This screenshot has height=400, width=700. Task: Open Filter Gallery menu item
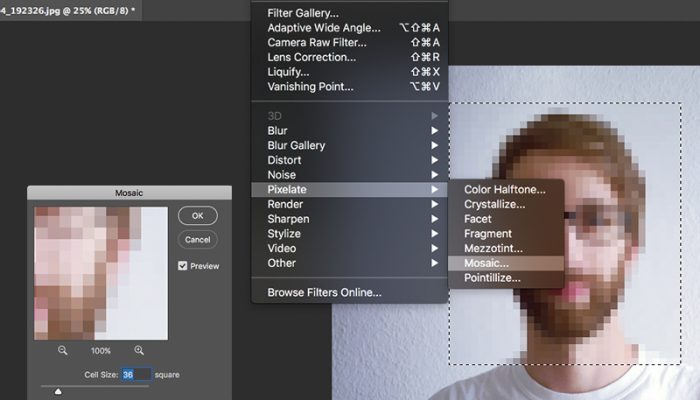point(350,13)
